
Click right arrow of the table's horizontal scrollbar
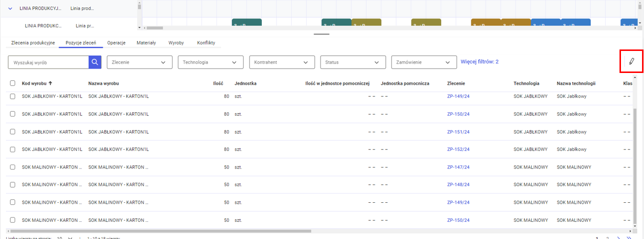(630, 231)
